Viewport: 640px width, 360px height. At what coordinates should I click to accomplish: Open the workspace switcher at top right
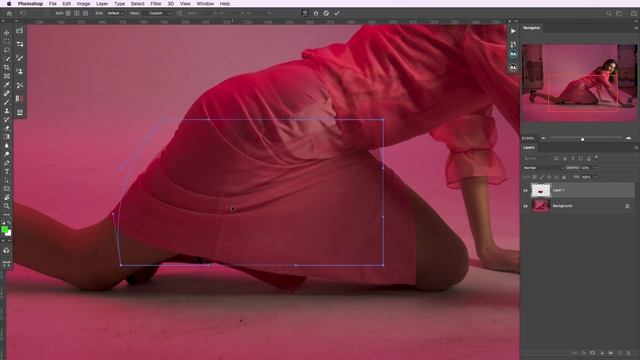tap(620, 13)
